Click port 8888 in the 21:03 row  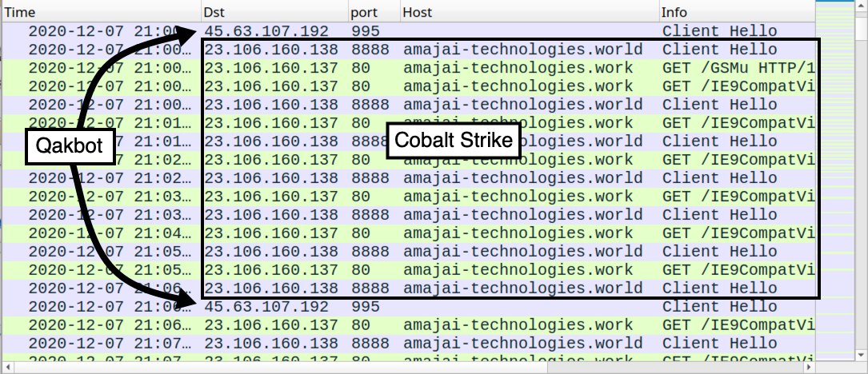pos(370,215)
